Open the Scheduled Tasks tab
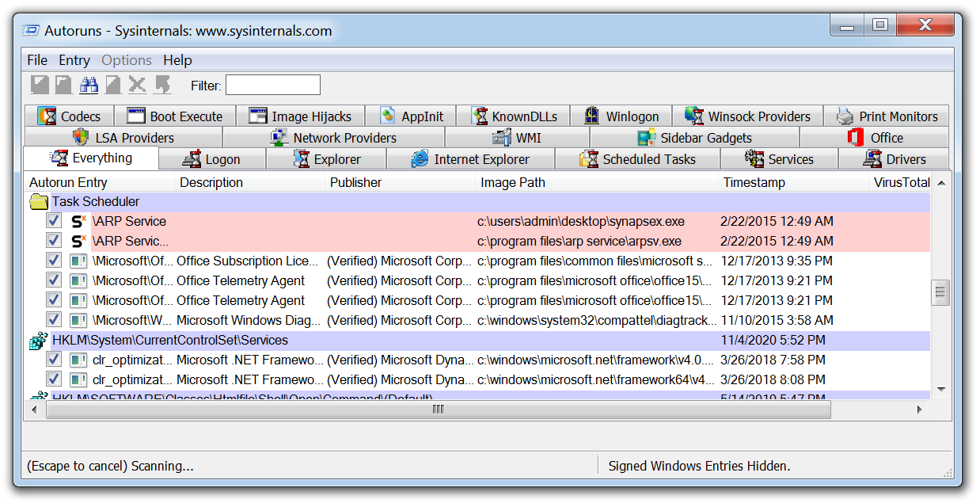 pos(638,159)
